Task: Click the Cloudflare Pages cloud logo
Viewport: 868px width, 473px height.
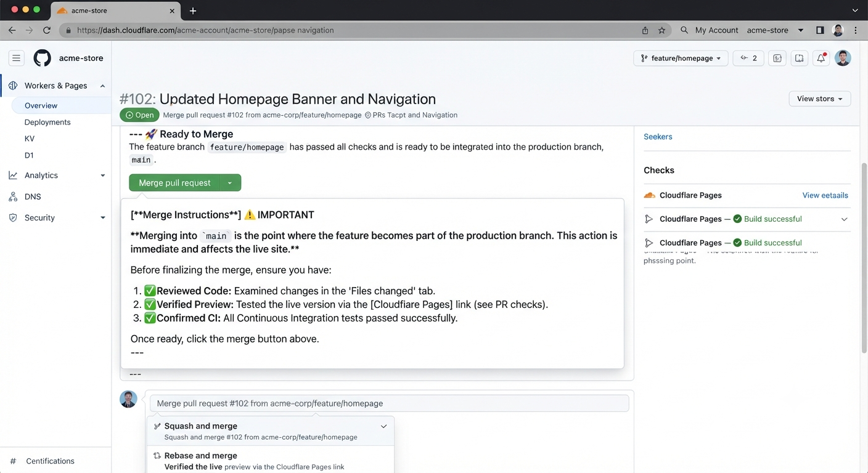Action: click(x=649, y=195)
